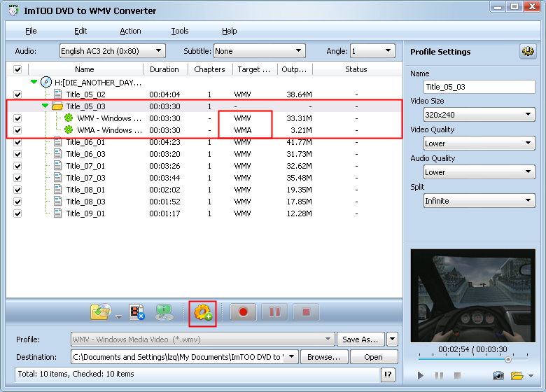Open the Split dropdown
This screenshot has height=392, width=546.
(x=479, y=200)
